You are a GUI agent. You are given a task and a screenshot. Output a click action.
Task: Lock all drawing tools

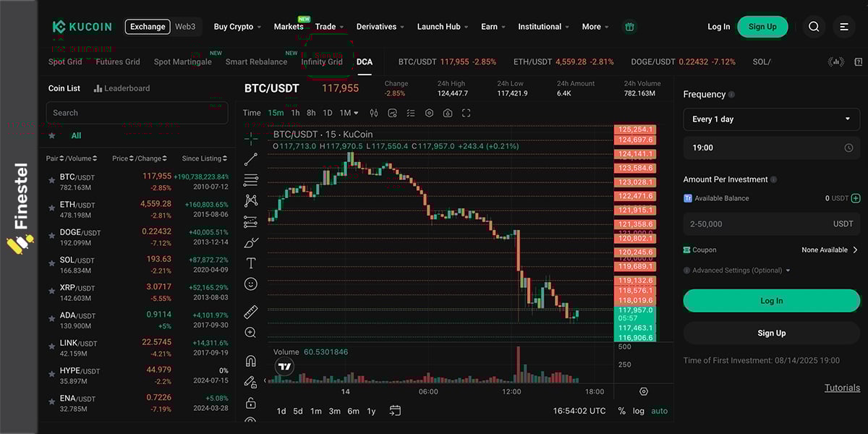click(x=251, y=402)
